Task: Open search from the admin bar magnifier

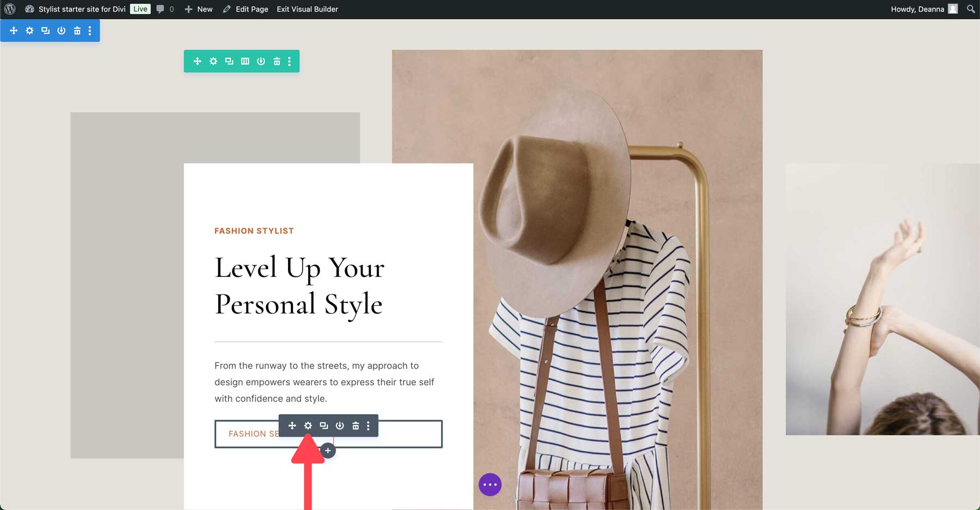Action: point(970,9)
